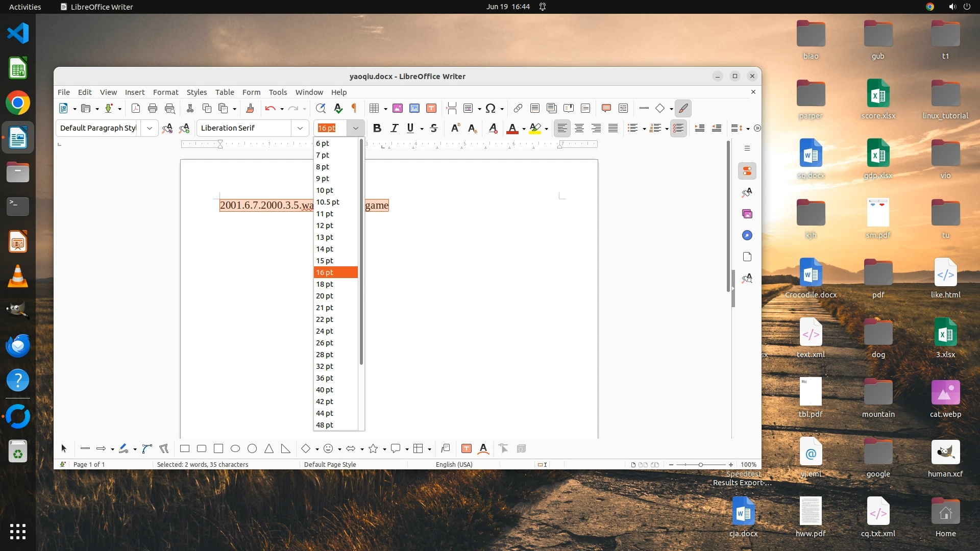The width and height of the screenshot is (980, 551).
Task: Click the Insert Image icon
Action: click(398, 108)
